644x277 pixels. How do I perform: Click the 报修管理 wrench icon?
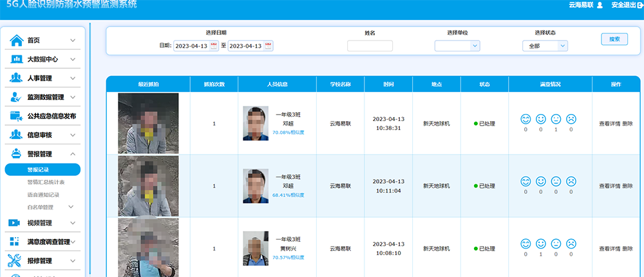(x=15, y=261)
